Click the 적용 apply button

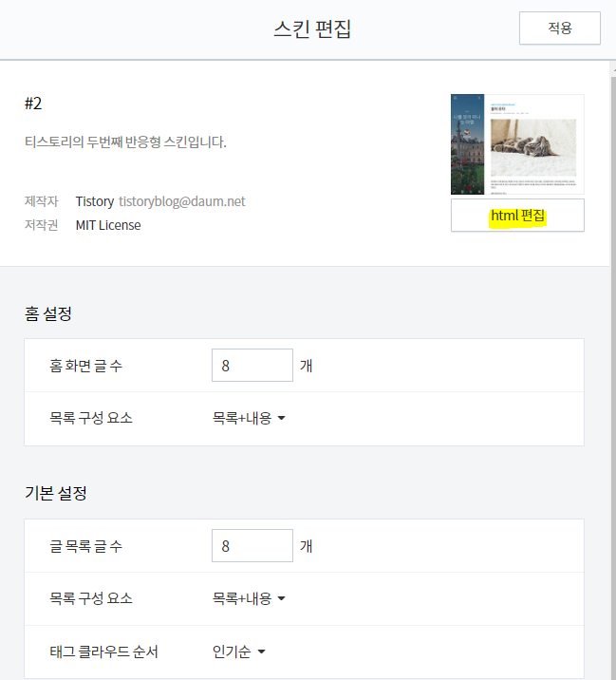(560, 28)
